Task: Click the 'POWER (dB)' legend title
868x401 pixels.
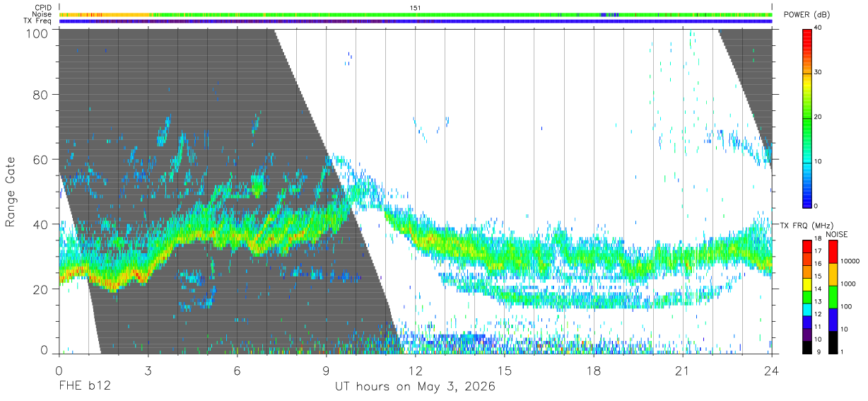Action: tap(807, 15)
